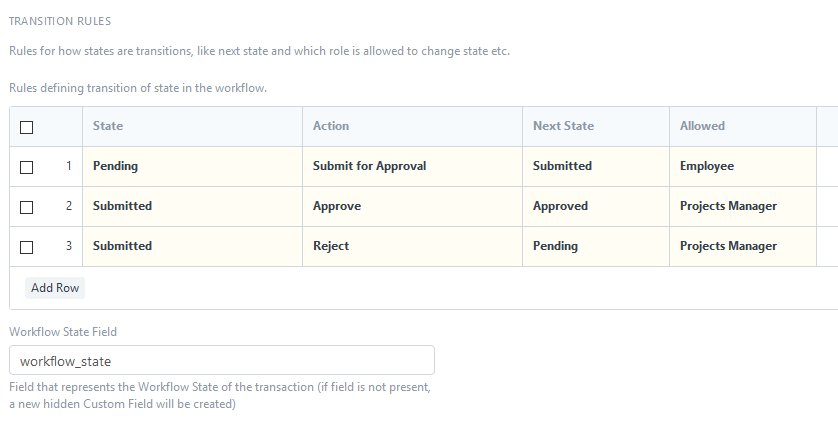Check the row 3 checkbox
Screen dimensions: 838x423
(26, 248)
